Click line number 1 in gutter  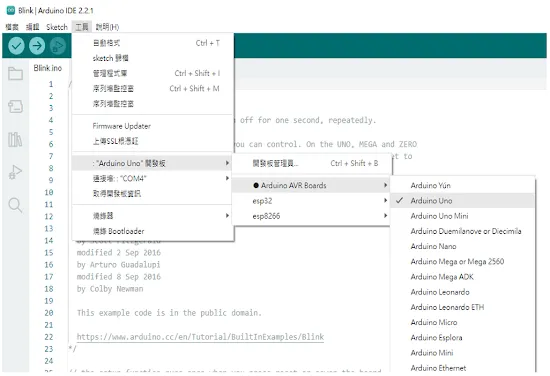pyautogui.click(x=51, y=84)
